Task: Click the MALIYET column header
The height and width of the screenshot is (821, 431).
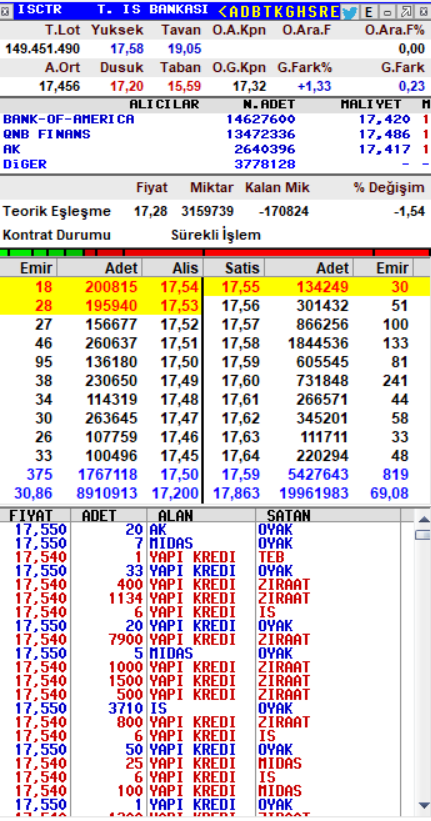Action: (x=371, y=104)
